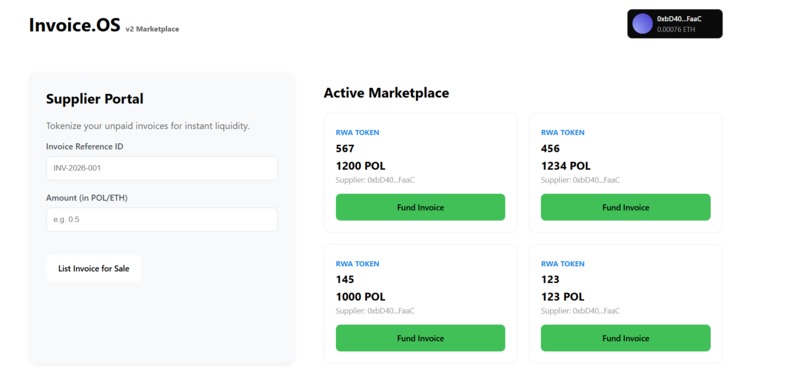The image size is (806, 369).
Task: Click supplier address on 1000 POL card
Action: 375,311
